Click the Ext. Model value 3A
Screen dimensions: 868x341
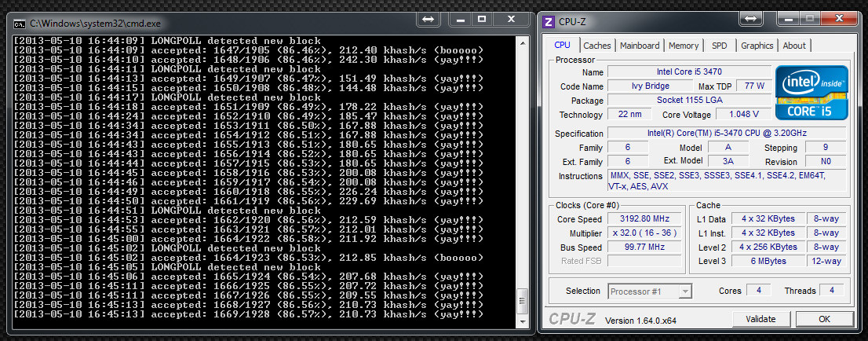point(728,161)
